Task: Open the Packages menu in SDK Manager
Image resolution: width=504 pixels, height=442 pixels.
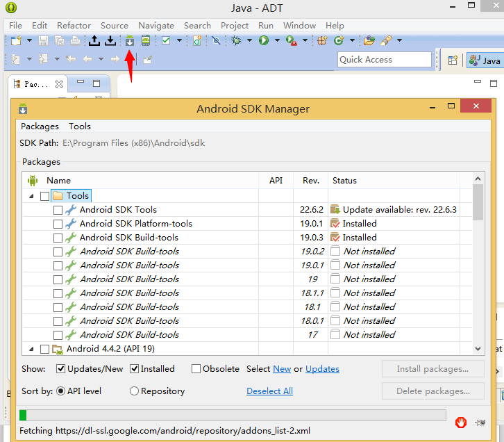Action: click(x=40, y=126)
